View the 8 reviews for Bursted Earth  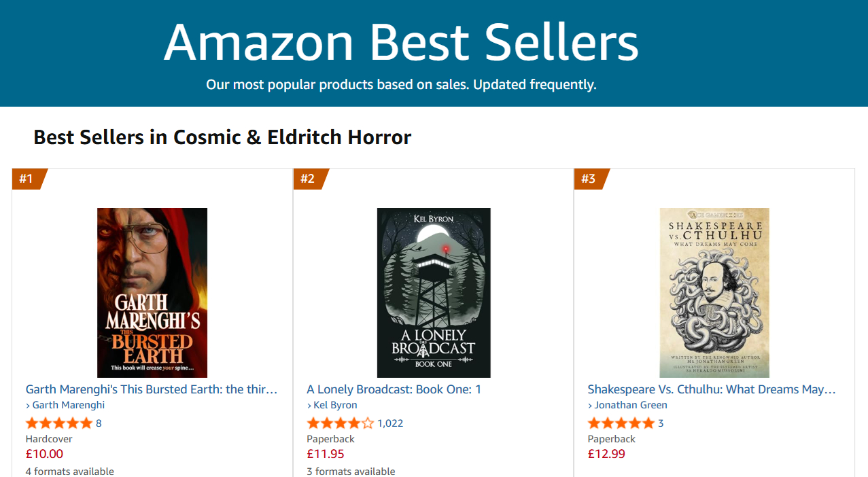[x=99, y=423]
